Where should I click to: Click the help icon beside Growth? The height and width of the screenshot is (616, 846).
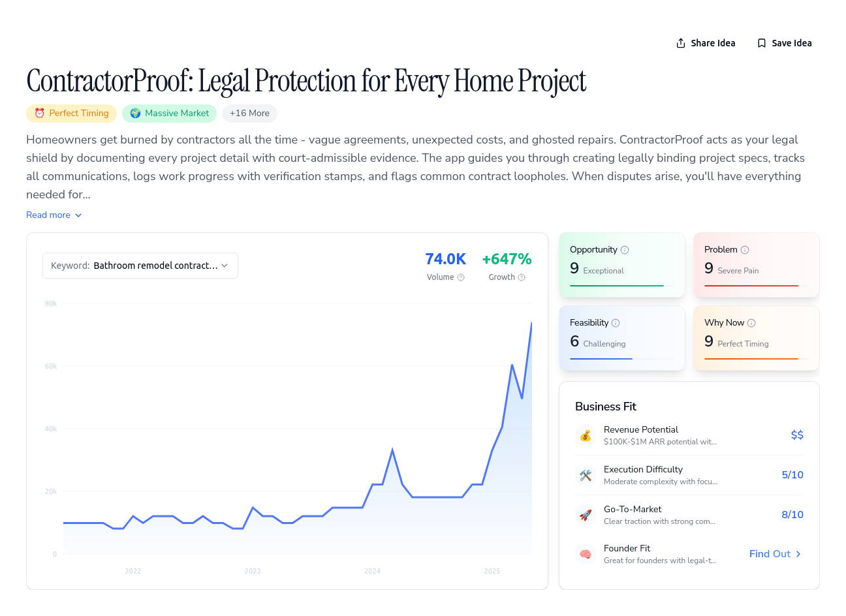click(x=522, y=277)
